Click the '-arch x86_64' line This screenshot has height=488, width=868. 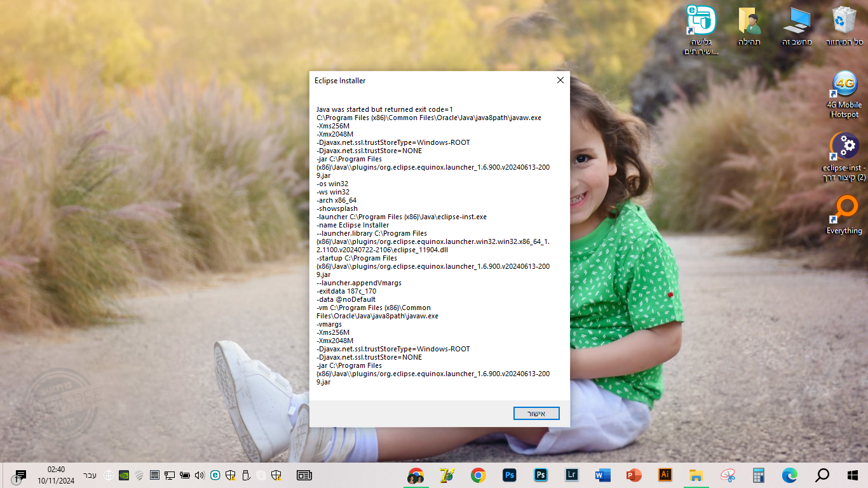coord(337,200)
